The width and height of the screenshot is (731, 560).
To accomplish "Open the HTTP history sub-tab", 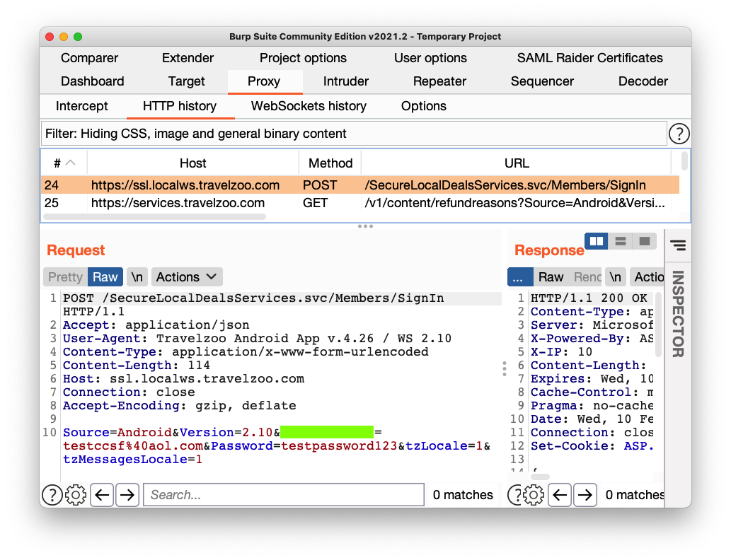I will 180,106.
